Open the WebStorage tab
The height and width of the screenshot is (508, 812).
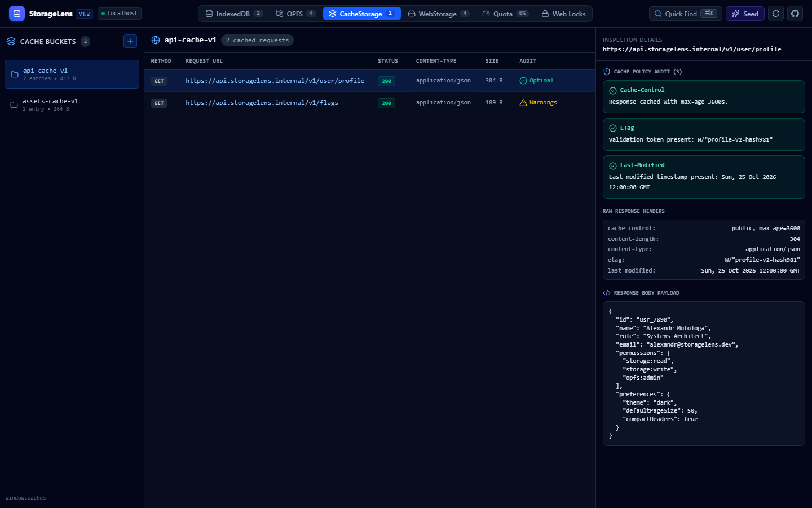click(439, 14)
